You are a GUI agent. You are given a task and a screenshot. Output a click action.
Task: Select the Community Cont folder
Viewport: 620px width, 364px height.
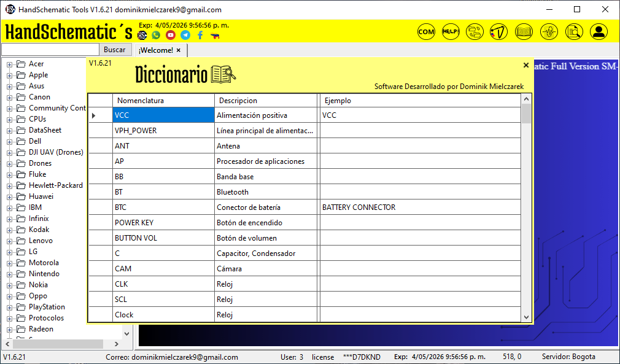[57, 108]
